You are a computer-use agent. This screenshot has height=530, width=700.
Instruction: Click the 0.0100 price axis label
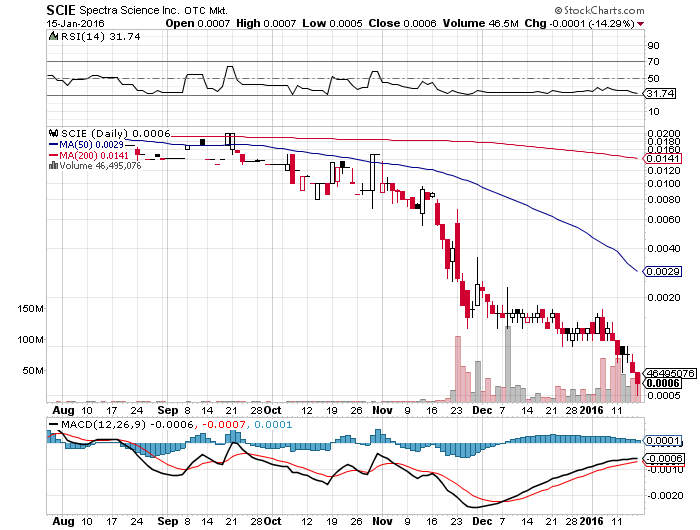(663, 184)
